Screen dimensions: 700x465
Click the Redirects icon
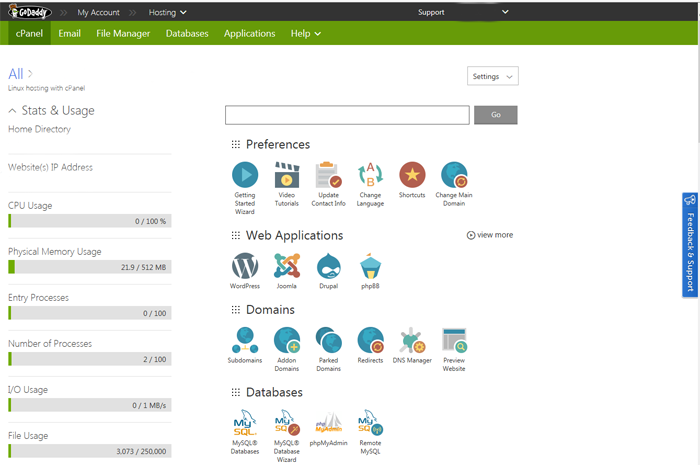click(370, 341)
